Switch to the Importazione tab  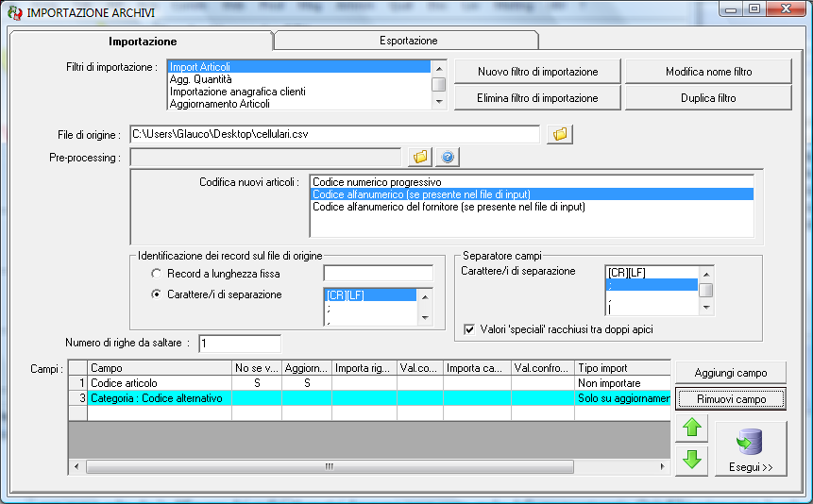pyautogui.click(x=143, y=42)
